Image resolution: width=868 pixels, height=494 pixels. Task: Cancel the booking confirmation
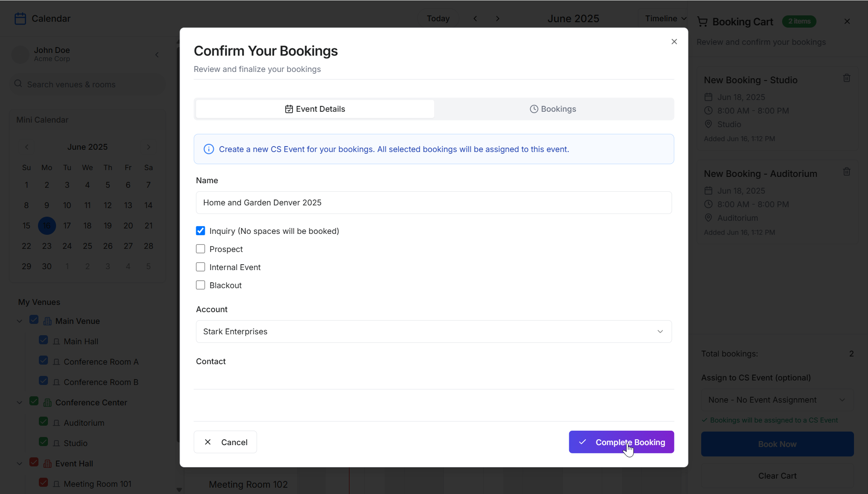(225, 442)
